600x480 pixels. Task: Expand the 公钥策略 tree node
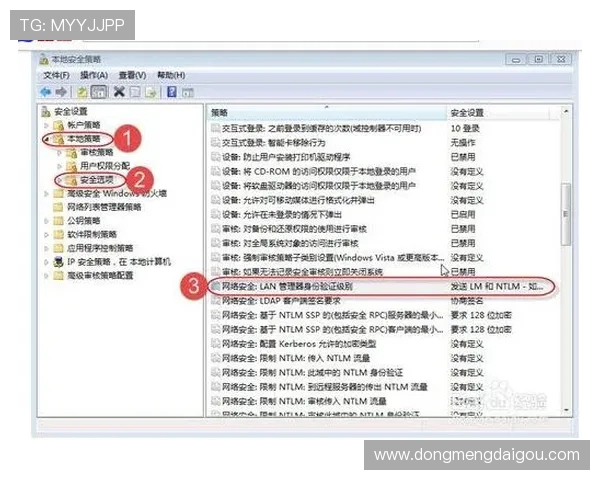tap(46, 221)
